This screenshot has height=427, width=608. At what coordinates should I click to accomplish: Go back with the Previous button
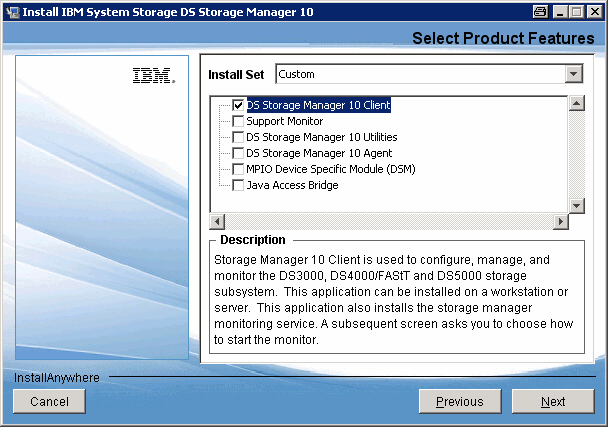(460, 401)
